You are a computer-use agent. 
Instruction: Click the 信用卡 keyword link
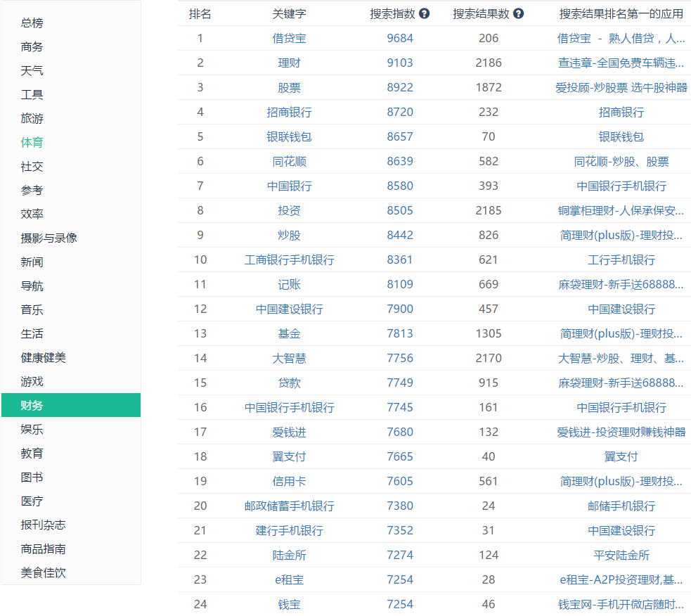click(x=289, y=482)
